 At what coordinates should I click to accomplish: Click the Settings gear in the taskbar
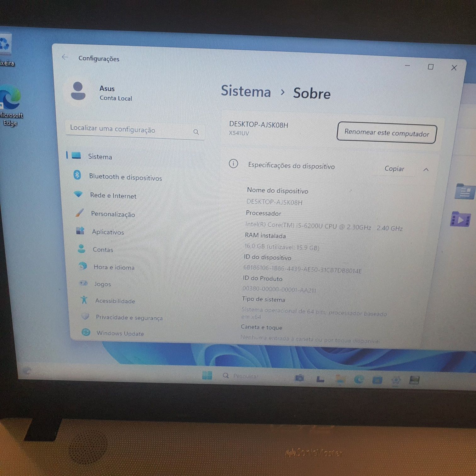(x=396, y=381)
